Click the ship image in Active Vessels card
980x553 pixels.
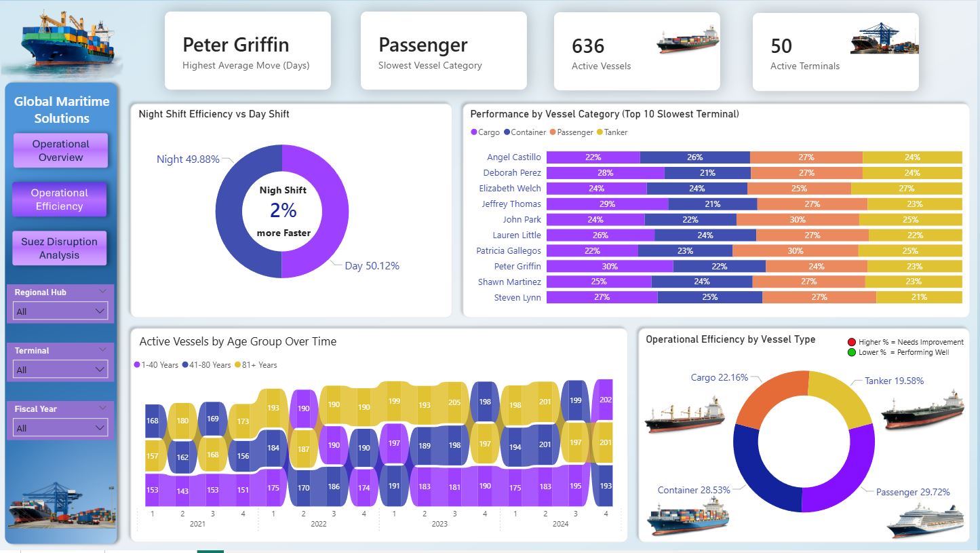[687, 41]
